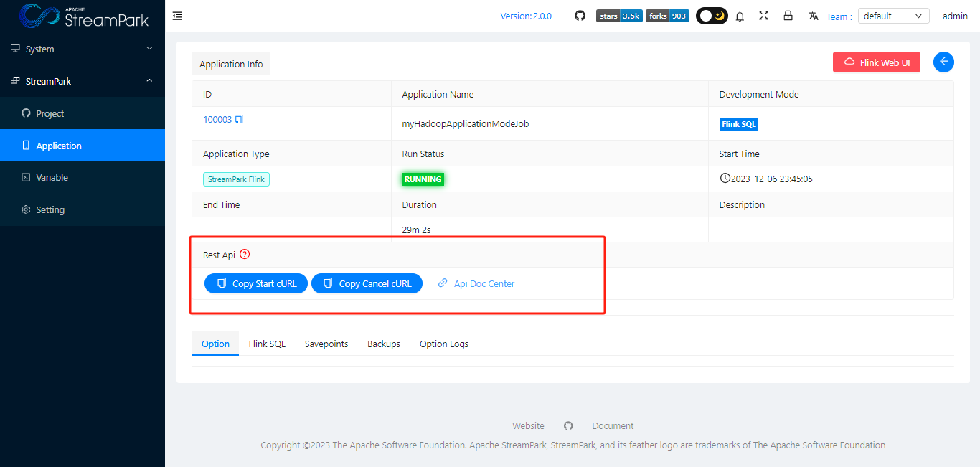Collapse the sidebar using the hamburger icon
Screen dimensions: 980x467
click(x=177, y=15)
